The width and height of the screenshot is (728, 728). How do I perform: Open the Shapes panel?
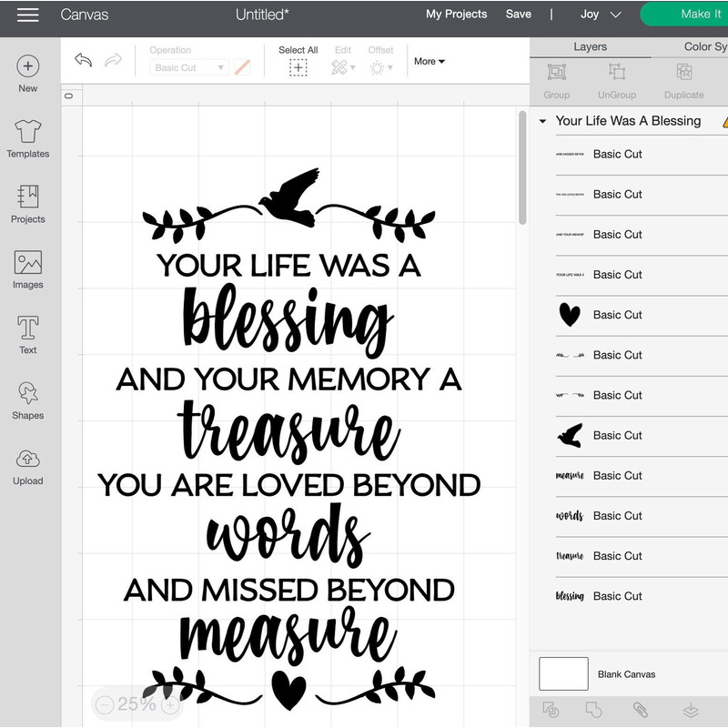(x=27, y=399)
